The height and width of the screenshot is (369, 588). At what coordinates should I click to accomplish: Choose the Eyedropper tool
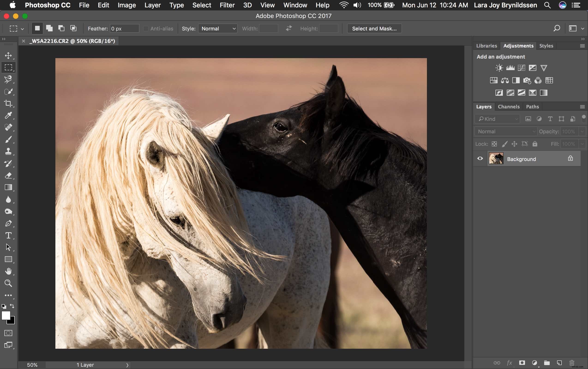pyautogui.click(x=9, y=116)
